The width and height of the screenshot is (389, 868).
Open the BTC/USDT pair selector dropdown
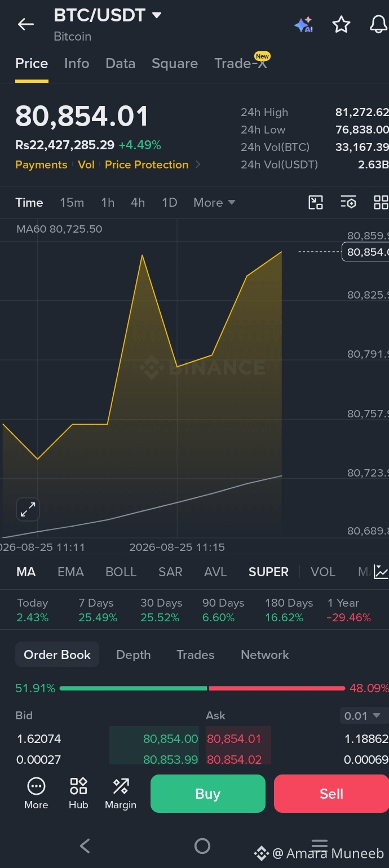point(108,15)
